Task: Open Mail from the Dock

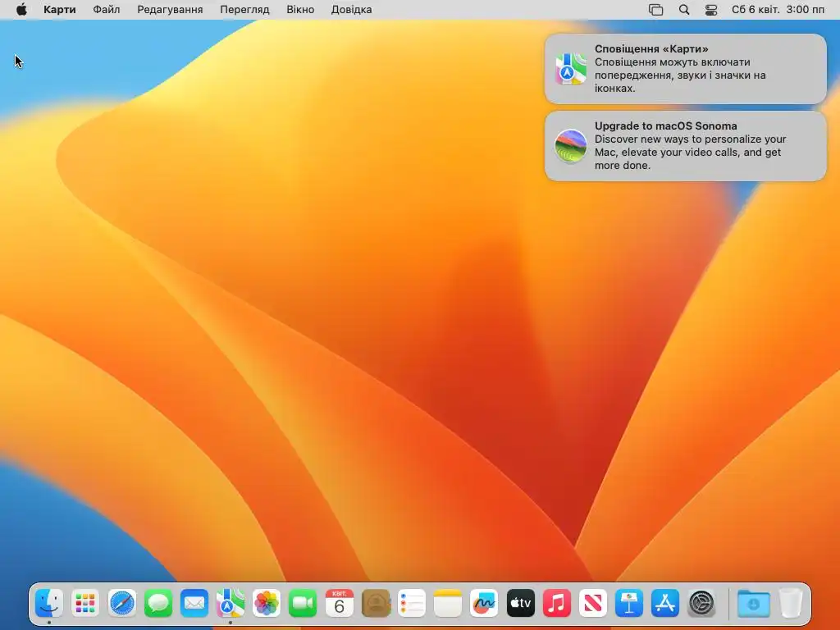Action: 194,603
